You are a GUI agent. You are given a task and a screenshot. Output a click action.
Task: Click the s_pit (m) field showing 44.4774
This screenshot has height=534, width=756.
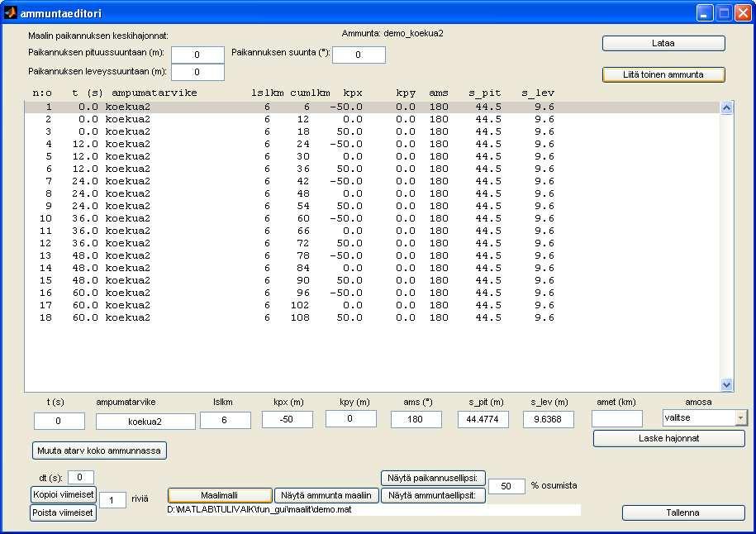click(x=483, y=419)
